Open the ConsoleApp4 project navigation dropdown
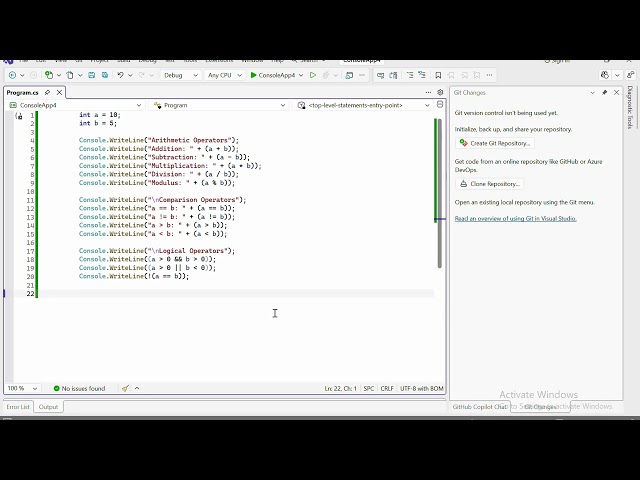The width and height of the screenshot is (640, 480). point(75,105)
